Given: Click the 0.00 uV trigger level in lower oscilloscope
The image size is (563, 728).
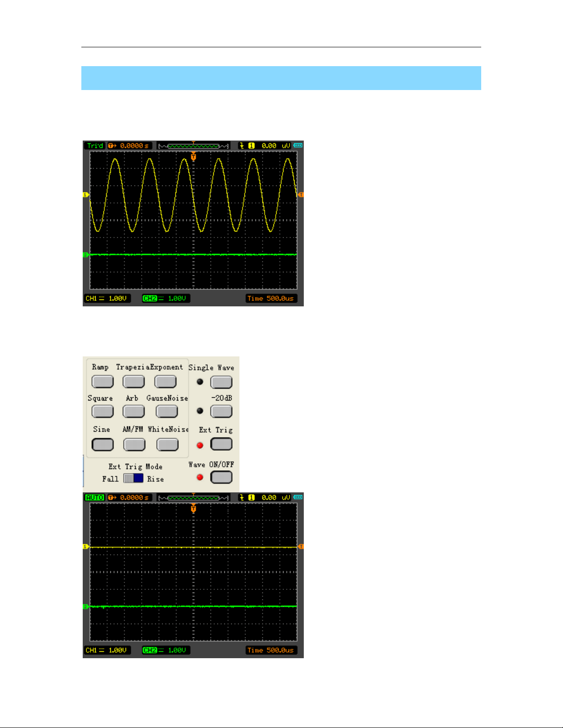Looking at the screenshot, I should [x=276, y=497].
